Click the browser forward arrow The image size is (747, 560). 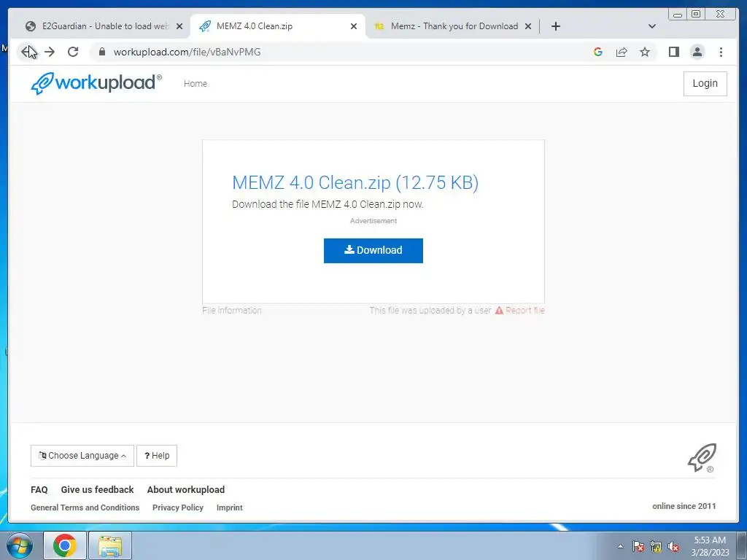click(50, 52)
